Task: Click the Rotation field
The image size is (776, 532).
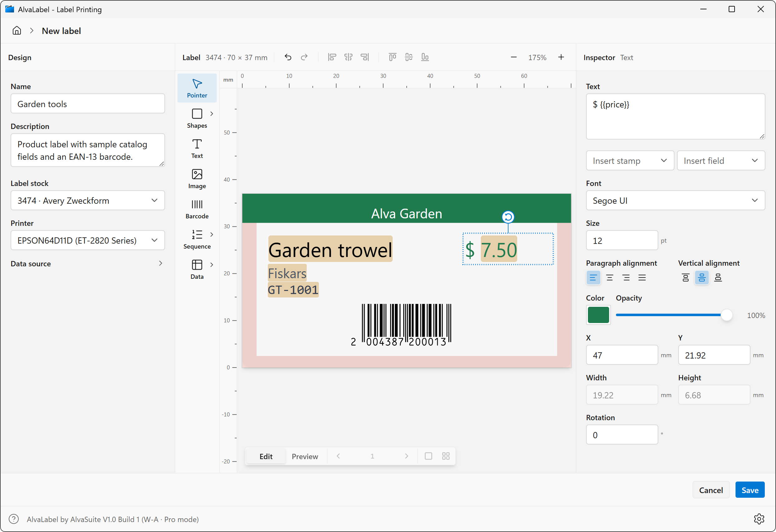Action: pyautogui.click(x=622, y=435)
